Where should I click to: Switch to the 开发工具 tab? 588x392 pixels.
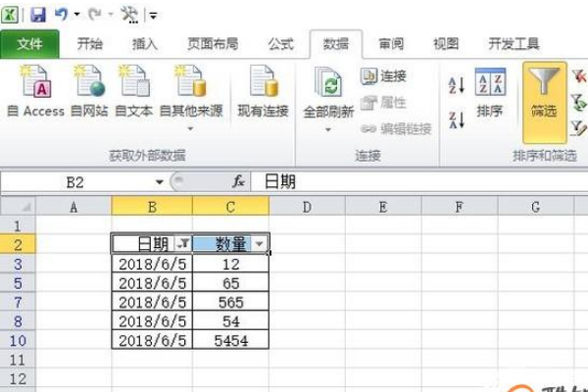tap(514, 44)
